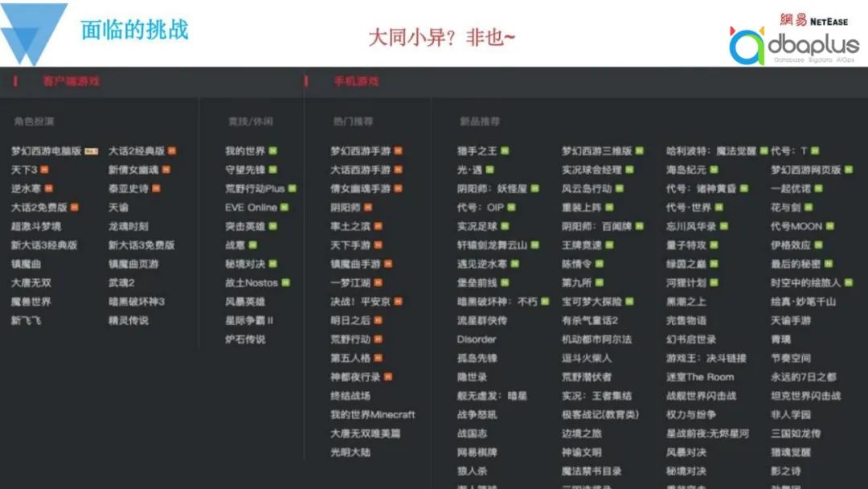Select 游戏王：决斗链接 entry
868x489 pixels.
coord(706,358)
